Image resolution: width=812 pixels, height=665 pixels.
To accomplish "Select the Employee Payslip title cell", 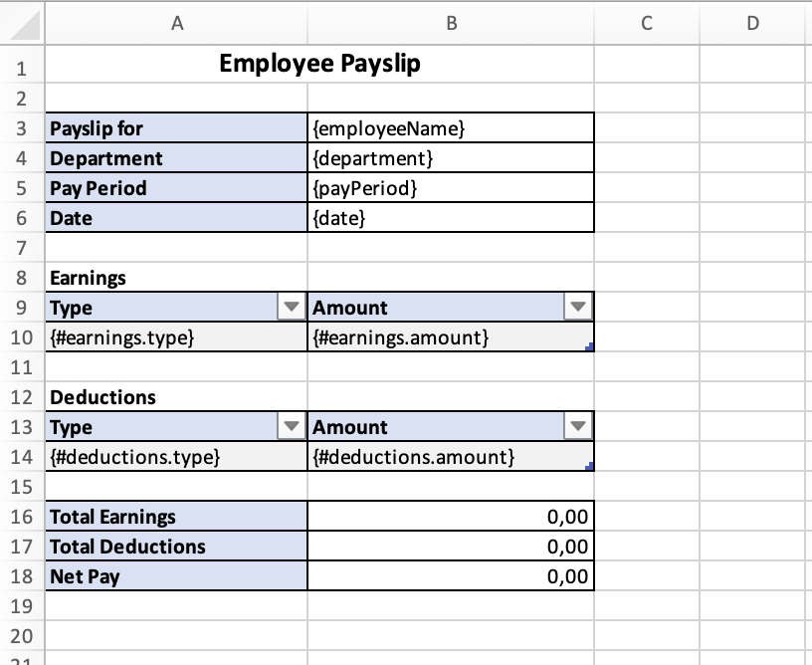I will tap(319, 65).
